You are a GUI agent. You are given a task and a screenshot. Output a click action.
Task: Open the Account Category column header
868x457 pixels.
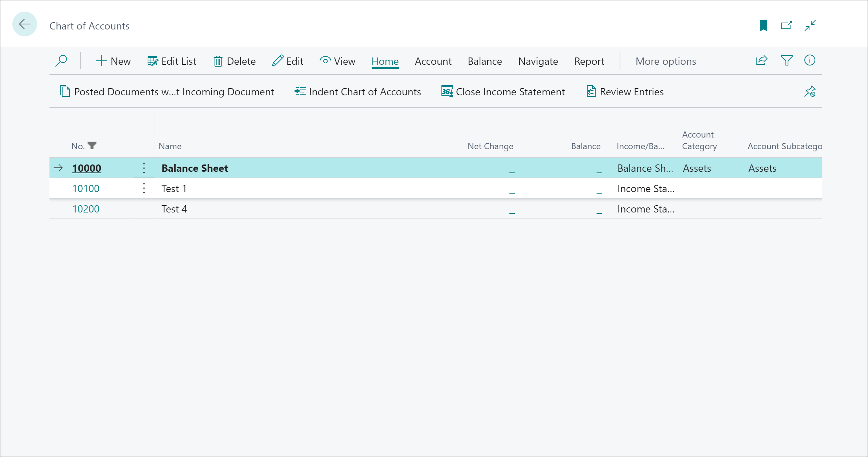click(699, 140)
